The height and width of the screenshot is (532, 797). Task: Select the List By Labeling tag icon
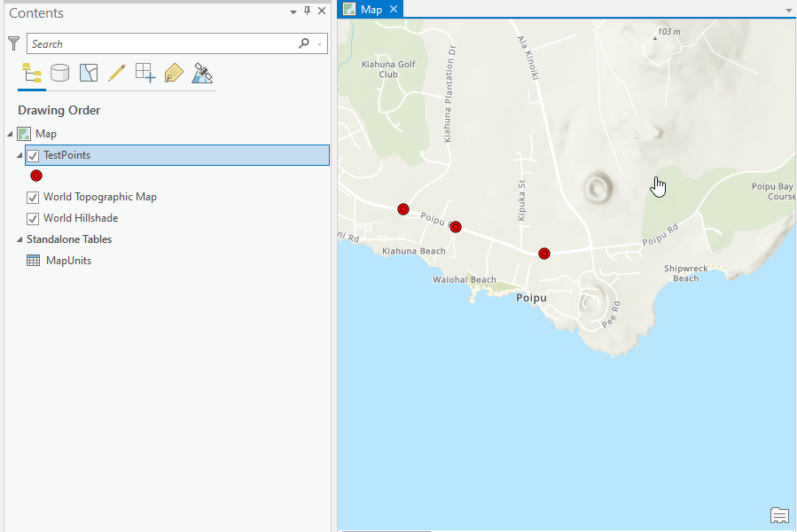click(x=174, y=74)
